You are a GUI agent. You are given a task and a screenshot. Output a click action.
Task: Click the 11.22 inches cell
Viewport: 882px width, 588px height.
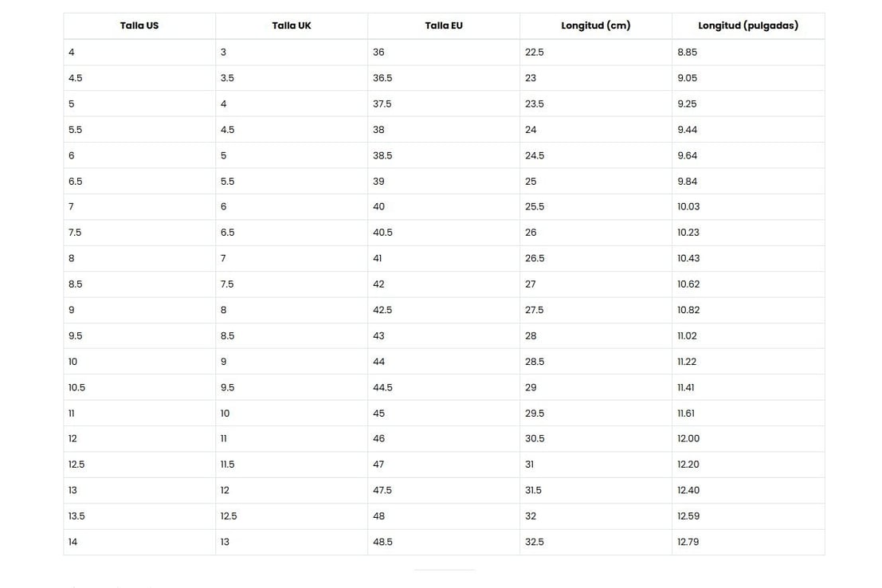748,362
